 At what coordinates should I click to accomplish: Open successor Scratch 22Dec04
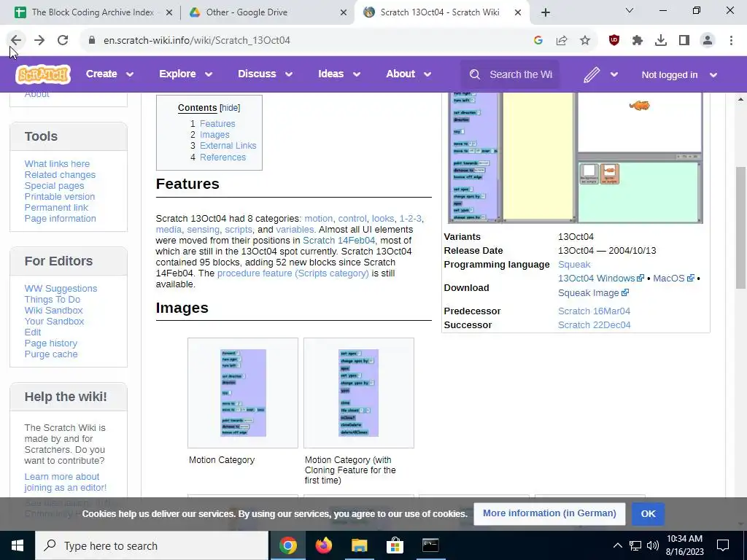click(x=594, y=324)
